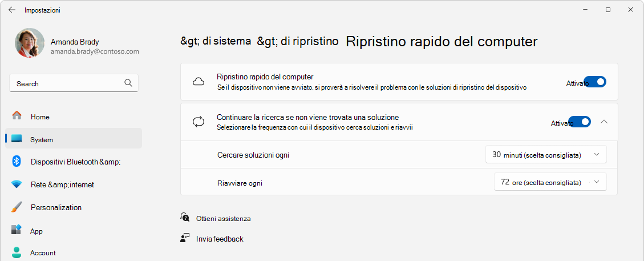This screenshot has width=644, height=261.
Task: Click Amanda Brady profile picture
Action: (30, 43)
